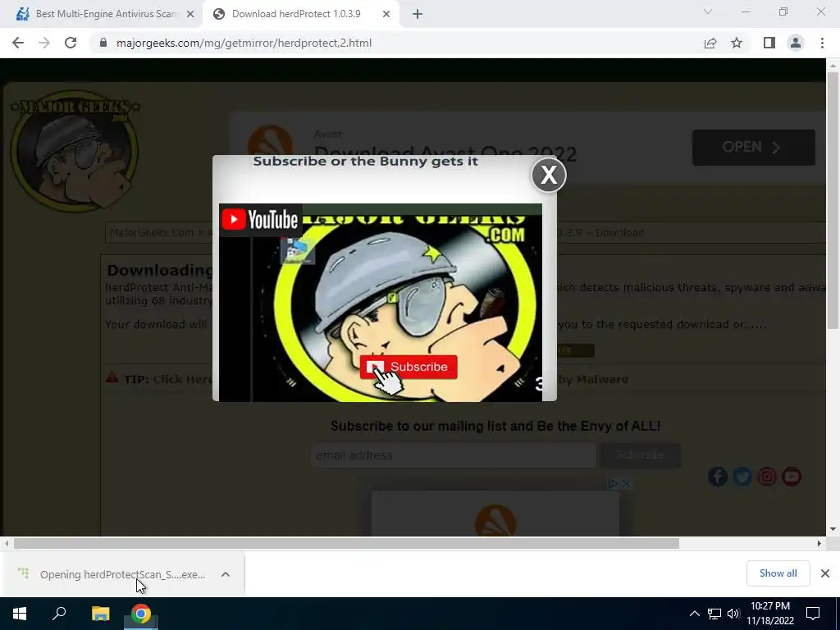
Task: Close the Download herdProtect tab
Action: click(386, 14)
